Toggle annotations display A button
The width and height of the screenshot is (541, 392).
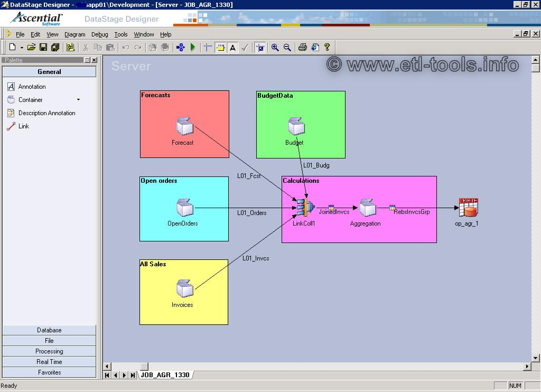[233, 47]
